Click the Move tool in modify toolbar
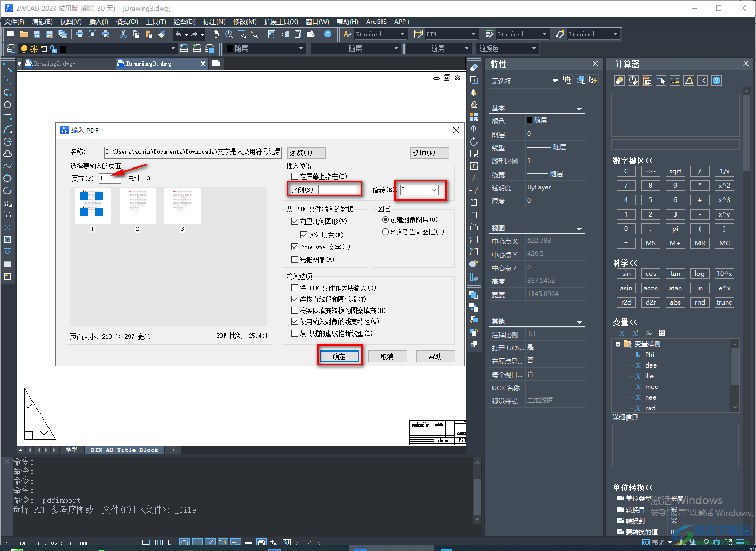 coord(474,129)
